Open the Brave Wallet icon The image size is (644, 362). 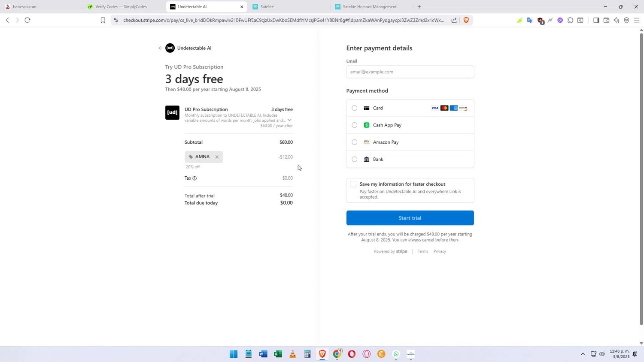coord(607,20)
